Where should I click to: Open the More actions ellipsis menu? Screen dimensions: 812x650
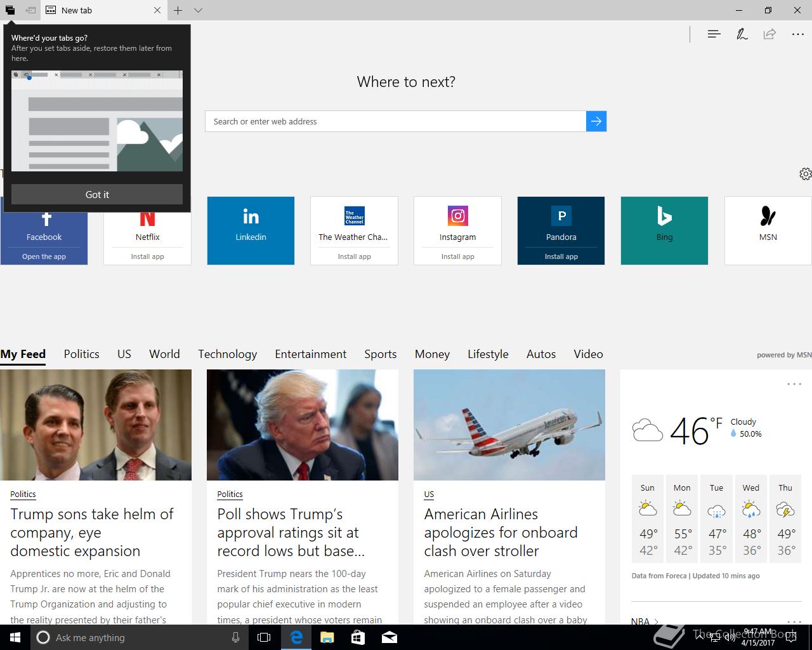point(798,34)
